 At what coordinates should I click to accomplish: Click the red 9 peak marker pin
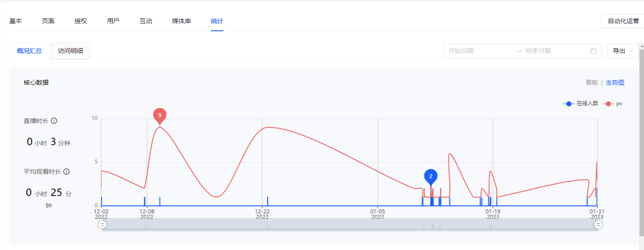pyautogui.click(x=160, y=116)
